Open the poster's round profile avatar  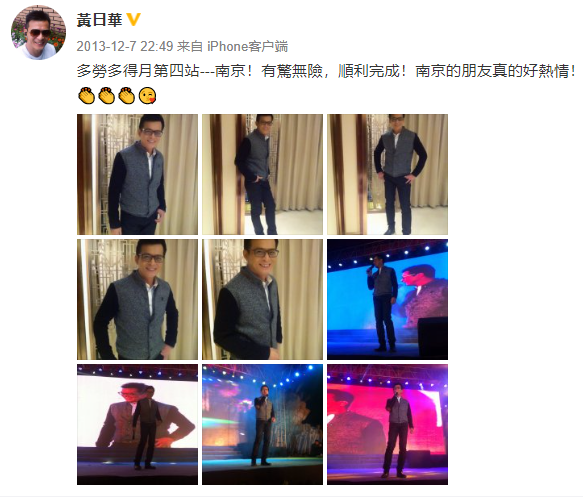pos(39,32)
